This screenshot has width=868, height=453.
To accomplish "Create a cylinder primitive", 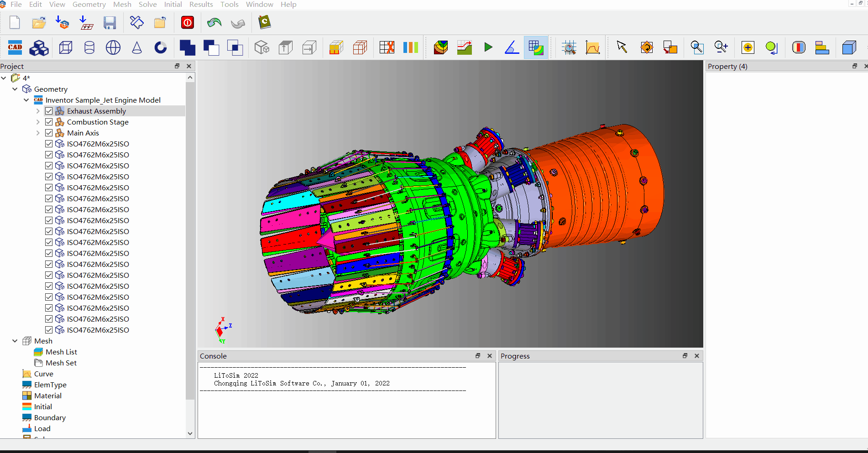I will [x=89, y=47].
